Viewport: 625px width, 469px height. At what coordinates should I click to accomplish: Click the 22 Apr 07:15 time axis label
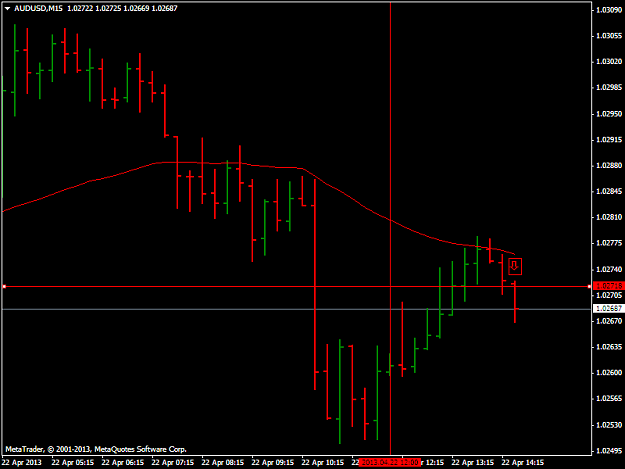[x=173, y=463]
